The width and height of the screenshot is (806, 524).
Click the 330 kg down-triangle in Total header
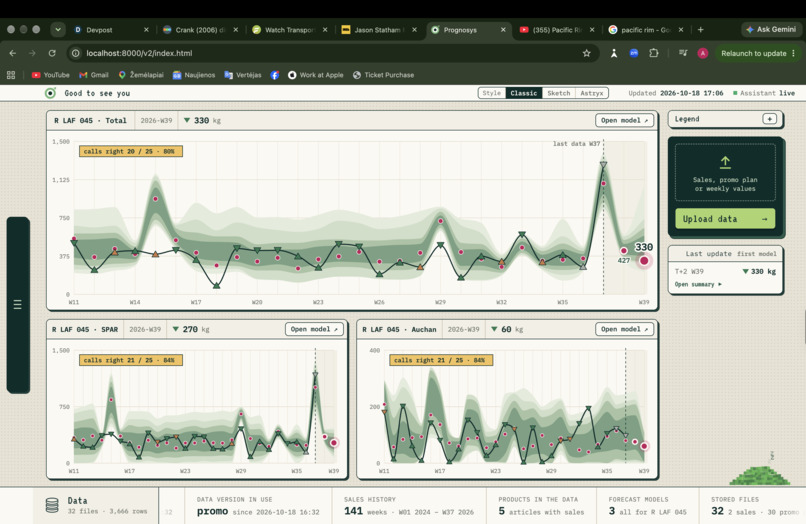click(x=187, y=120)
